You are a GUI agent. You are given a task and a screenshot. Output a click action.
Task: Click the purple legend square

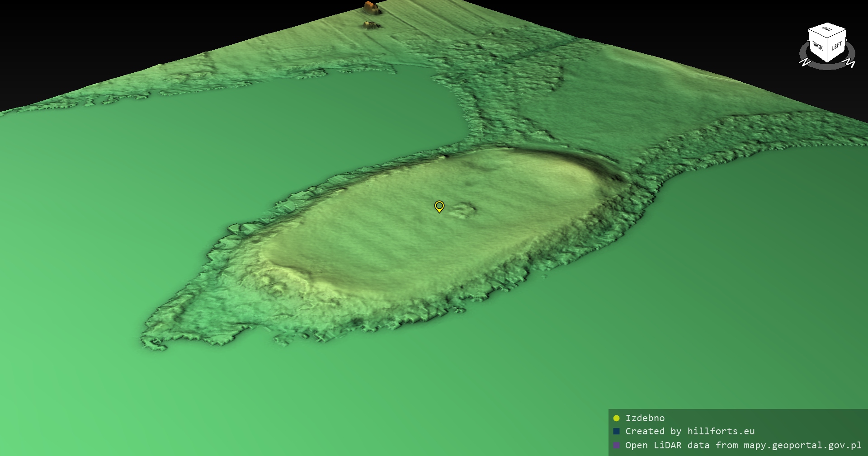[616, 445]
